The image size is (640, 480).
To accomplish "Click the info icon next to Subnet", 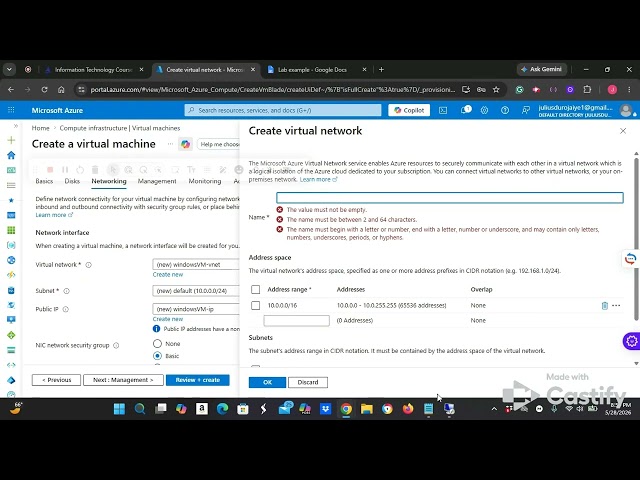I will click(x=67, y=291).
